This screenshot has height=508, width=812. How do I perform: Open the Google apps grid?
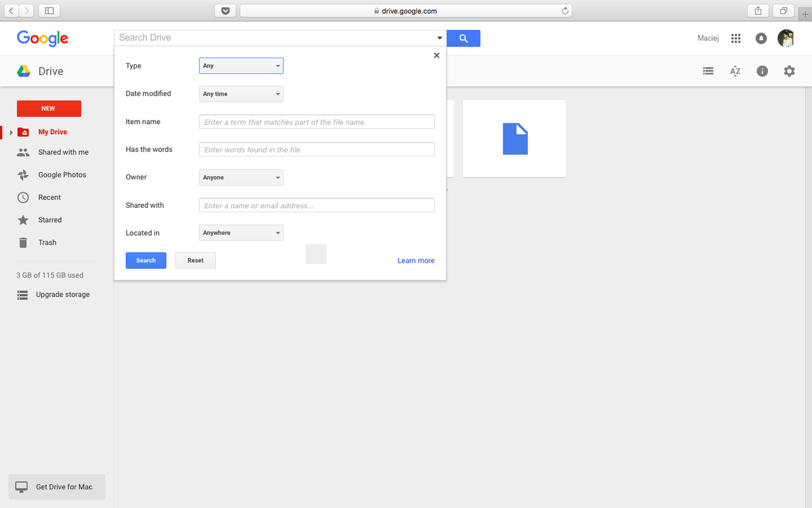[736, 39]
